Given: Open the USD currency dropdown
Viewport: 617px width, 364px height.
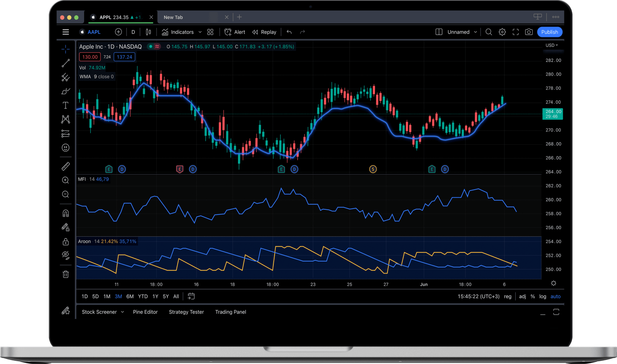Looking at the screenshot, I should [x=551, y=45].
